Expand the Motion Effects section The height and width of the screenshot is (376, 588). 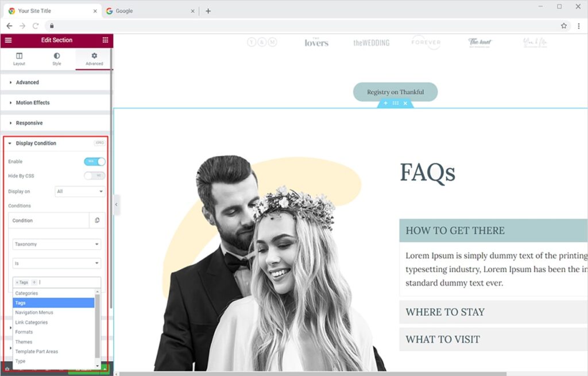pyautogui.click(x=33, y=103)
